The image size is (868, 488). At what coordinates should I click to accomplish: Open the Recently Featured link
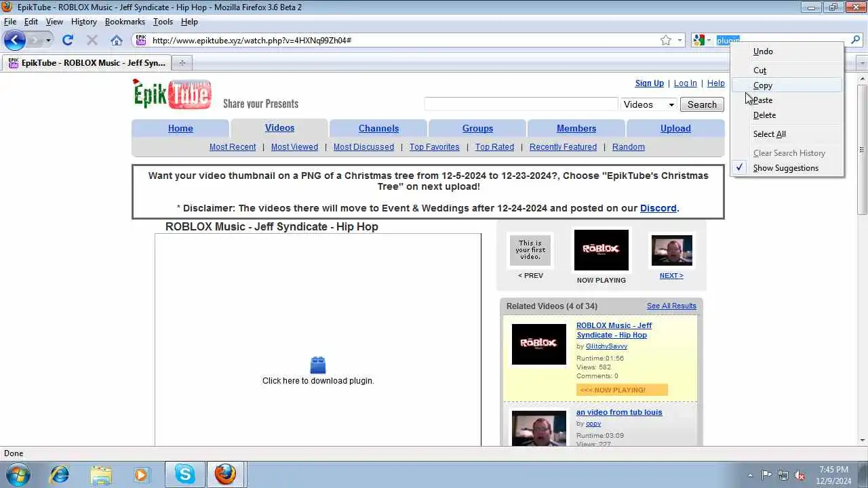pos(563,147)
